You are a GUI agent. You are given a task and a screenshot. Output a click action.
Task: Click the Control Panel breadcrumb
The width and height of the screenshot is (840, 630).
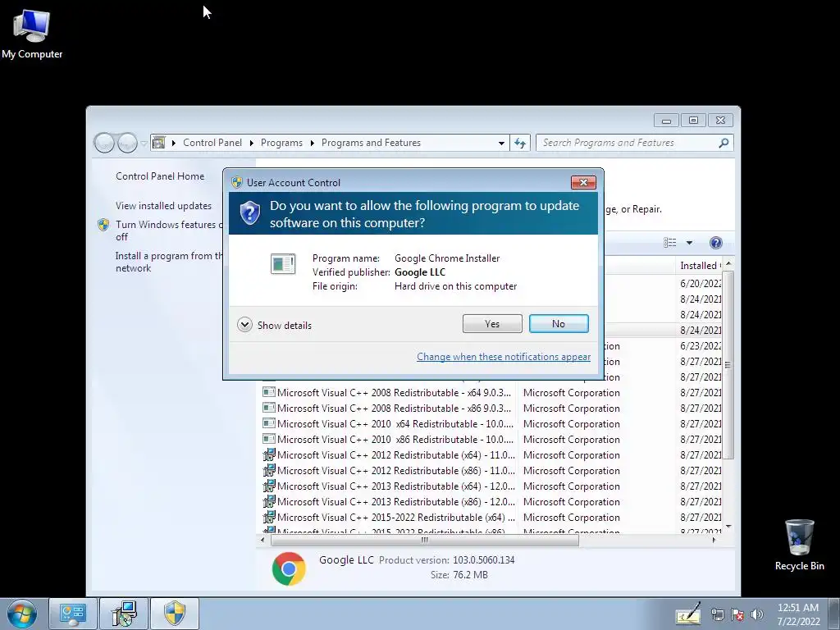point(212,143)
